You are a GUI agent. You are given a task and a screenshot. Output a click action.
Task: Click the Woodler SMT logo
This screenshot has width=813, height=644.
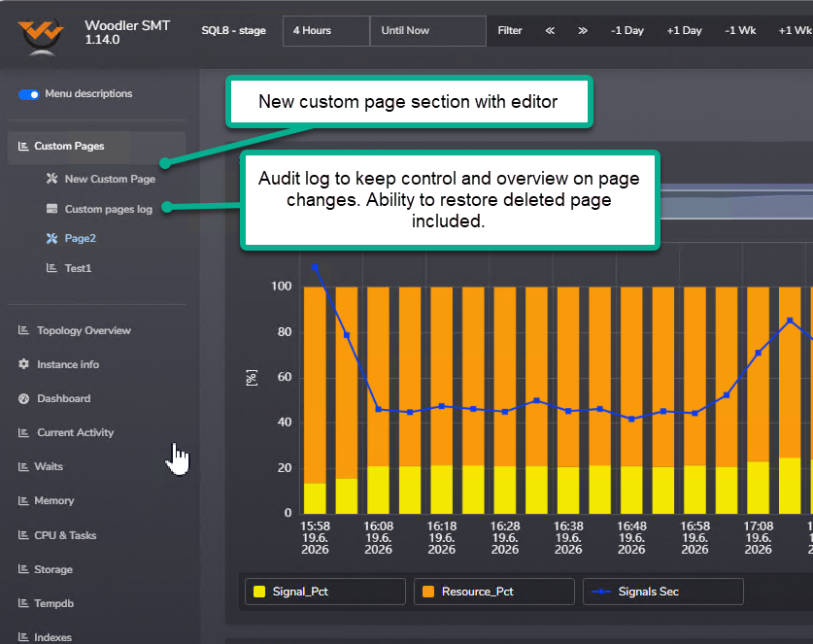click(41, 36)
